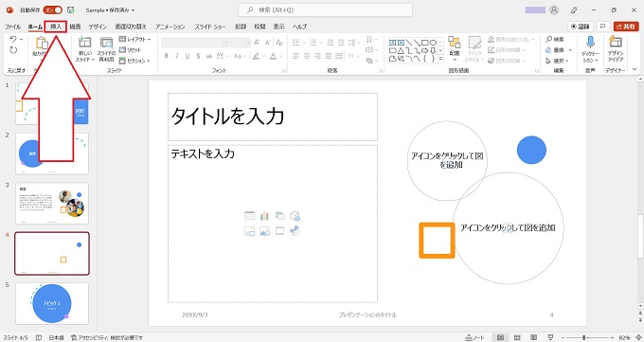This screenshot has height=342, width=644.
Task: Toggle Strikethrough (ab) formatting
Action: [x=209, y=56]
